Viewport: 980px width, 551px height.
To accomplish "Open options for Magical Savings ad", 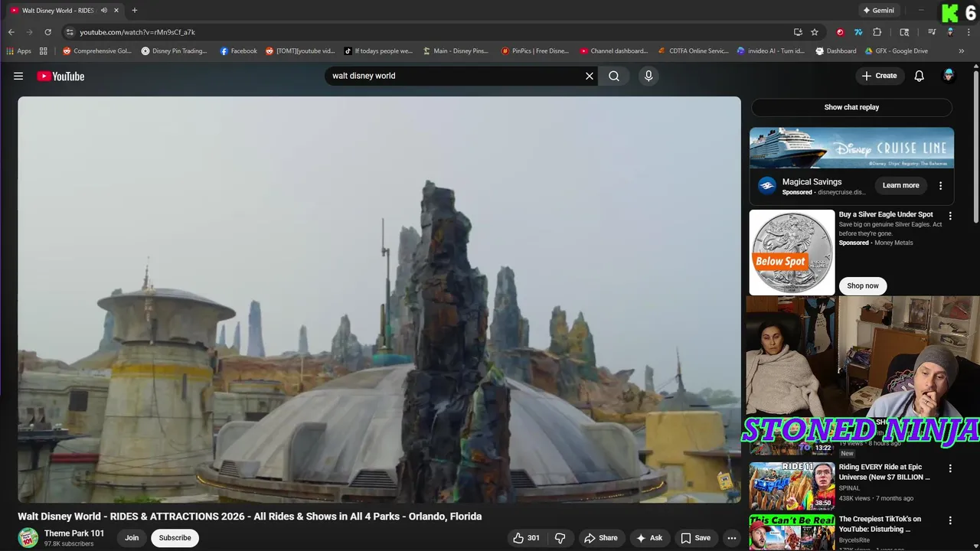I will [940, 185].
